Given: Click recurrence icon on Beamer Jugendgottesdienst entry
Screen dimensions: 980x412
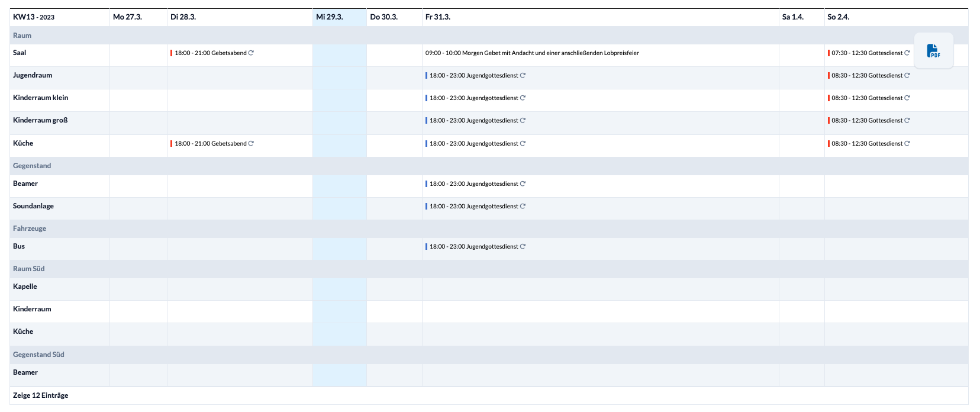Looking at the screenshot, I should 523,184.
